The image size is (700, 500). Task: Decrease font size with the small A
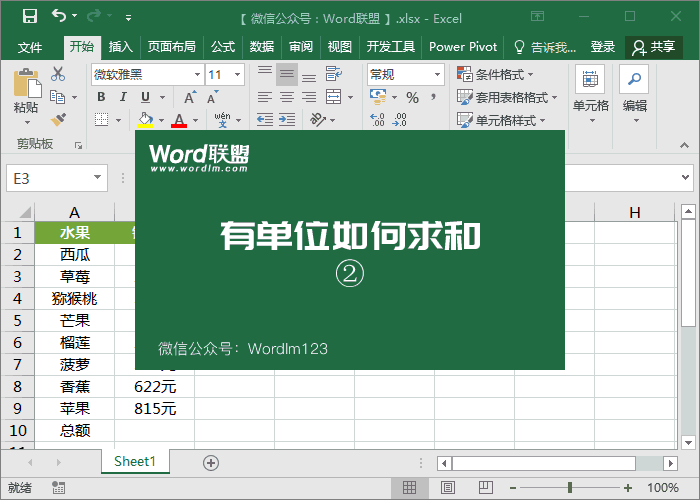click(212, 97)
